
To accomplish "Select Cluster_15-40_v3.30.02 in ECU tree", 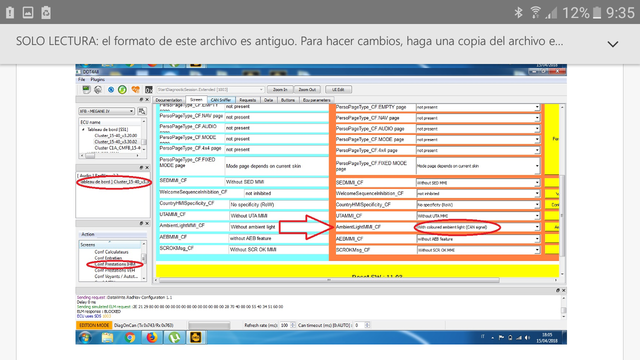I will coord(116,142).
